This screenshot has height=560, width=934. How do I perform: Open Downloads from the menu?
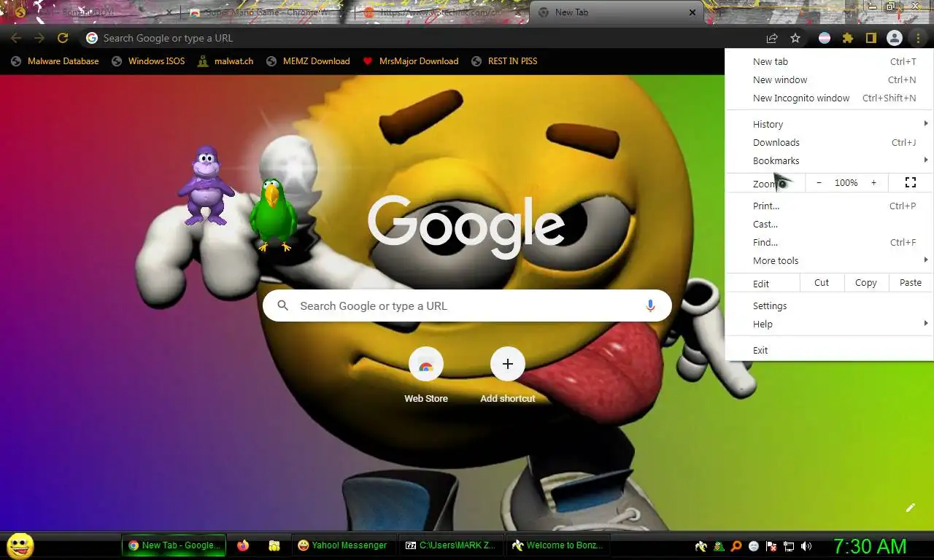point(830,143)
